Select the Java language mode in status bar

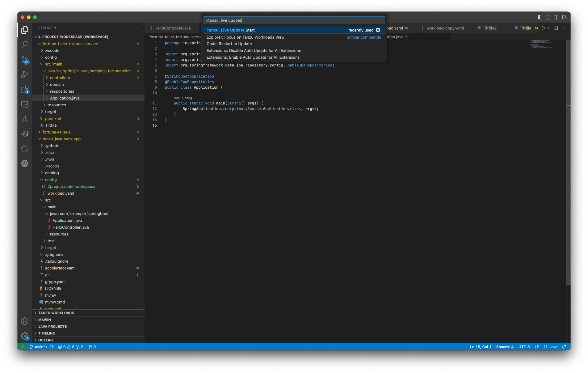point(553,347)
